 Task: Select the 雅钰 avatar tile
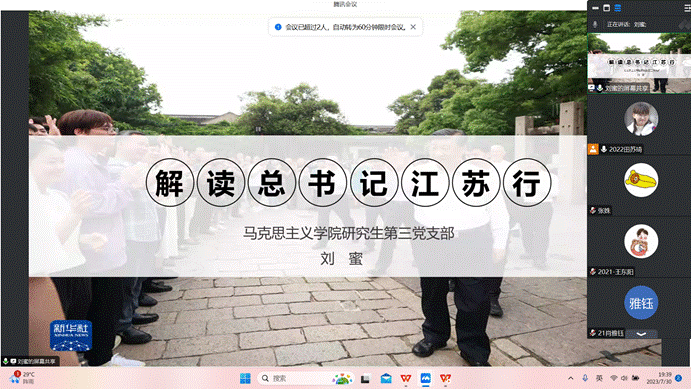641,303
